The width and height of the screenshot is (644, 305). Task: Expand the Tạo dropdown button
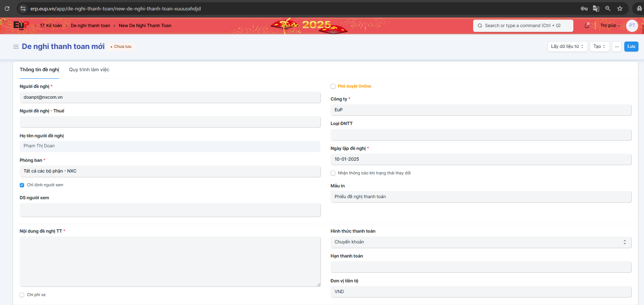[x=599, y=47]
